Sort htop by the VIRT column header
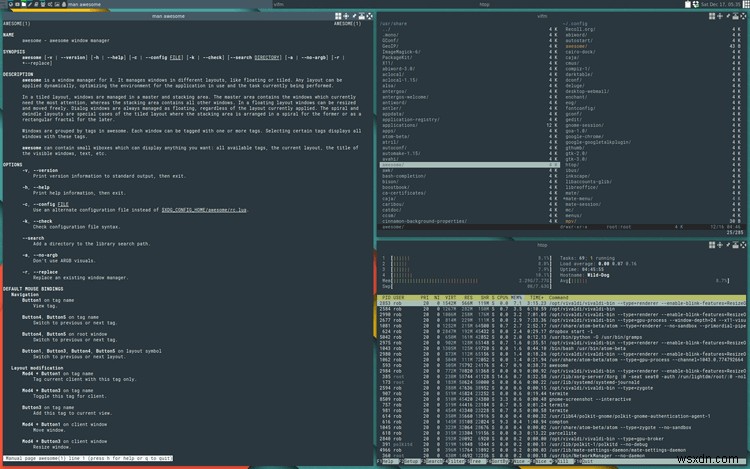Viewport: 750px width, 469px height. 451,297
